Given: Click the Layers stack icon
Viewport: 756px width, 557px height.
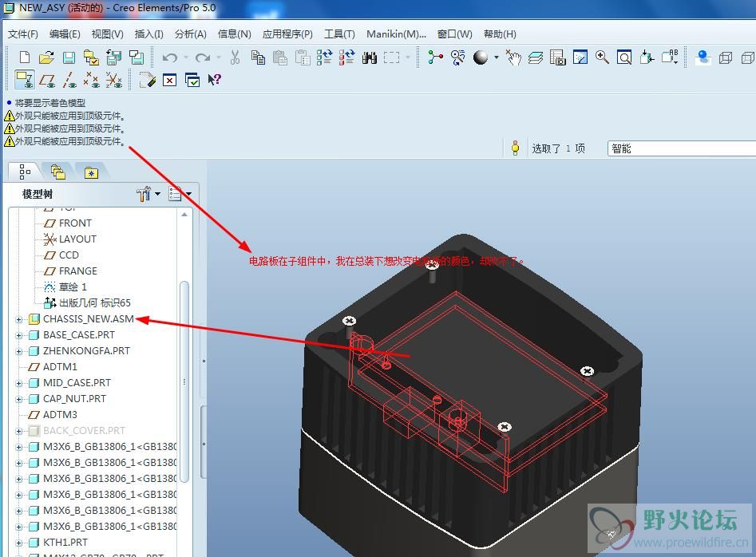Looking at the screenshot, I should click(x=535, y=57).
